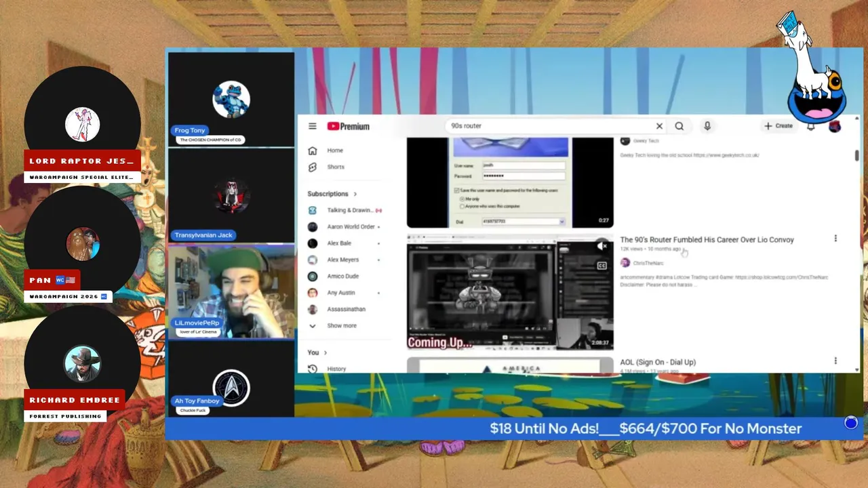Click 'AOL (Sign On - Dial Up)' title
The width and height of the screenshot is (868, 488).
point(658,362)
